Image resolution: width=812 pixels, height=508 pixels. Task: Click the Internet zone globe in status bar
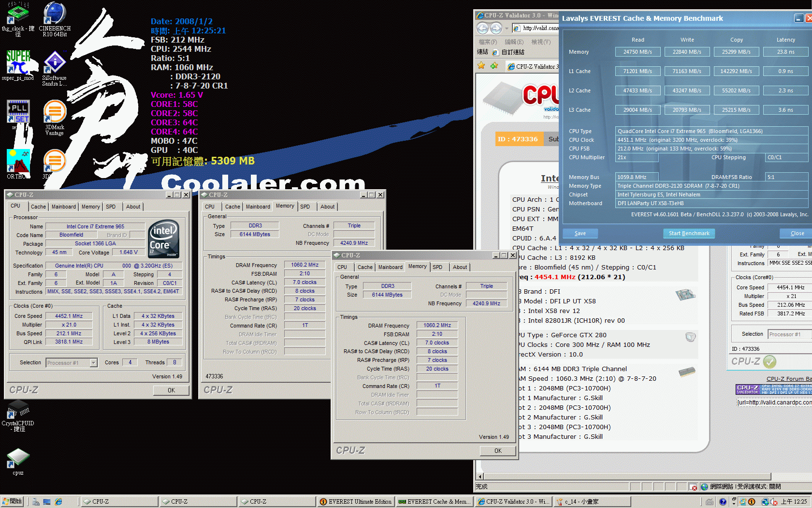(x=704, y=487)
